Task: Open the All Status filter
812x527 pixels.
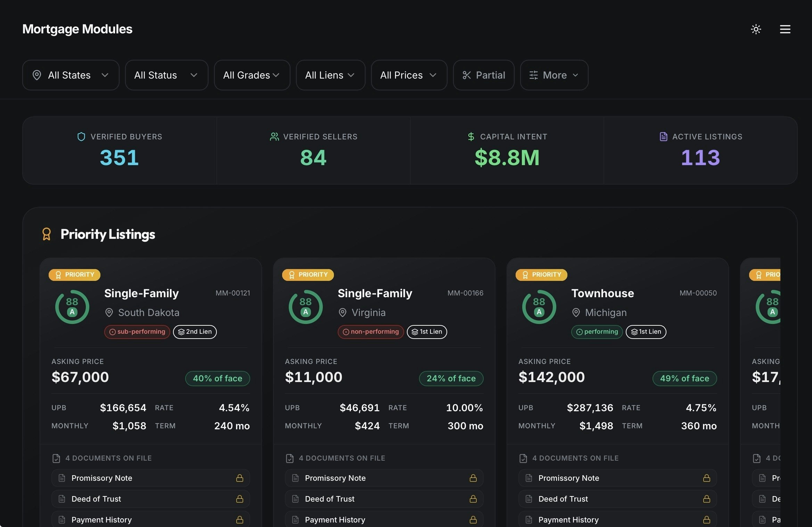Action: coord(166,75)
